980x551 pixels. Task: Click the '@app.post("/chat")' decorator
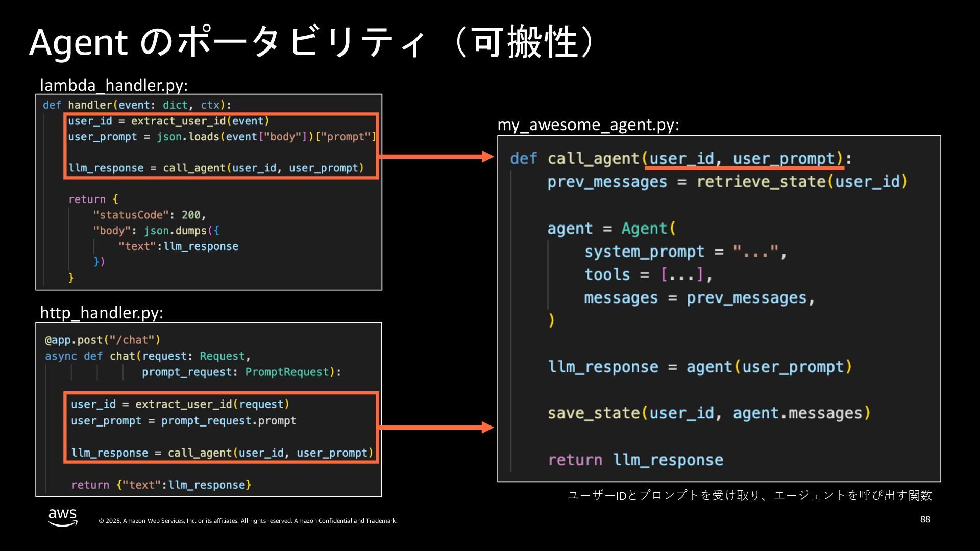click(103, 340)
